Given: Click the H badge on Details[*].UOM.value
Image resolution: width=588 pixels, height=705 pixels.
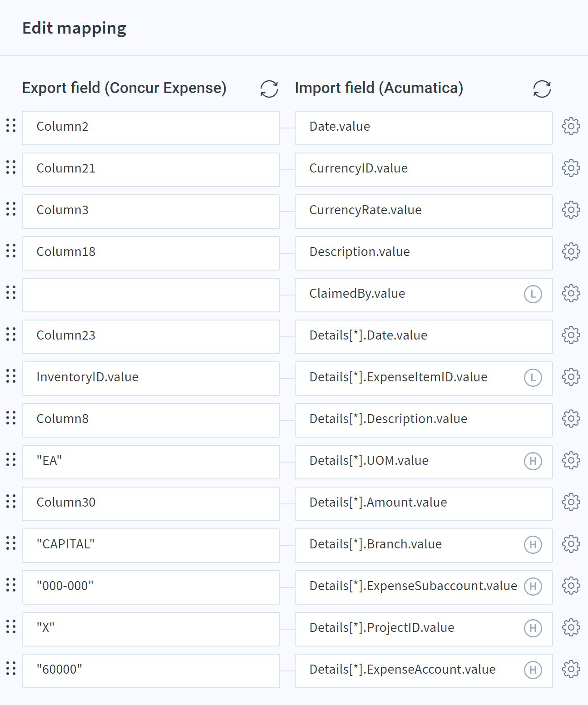Looking at the screenshot, I should (x=533, y=461).
